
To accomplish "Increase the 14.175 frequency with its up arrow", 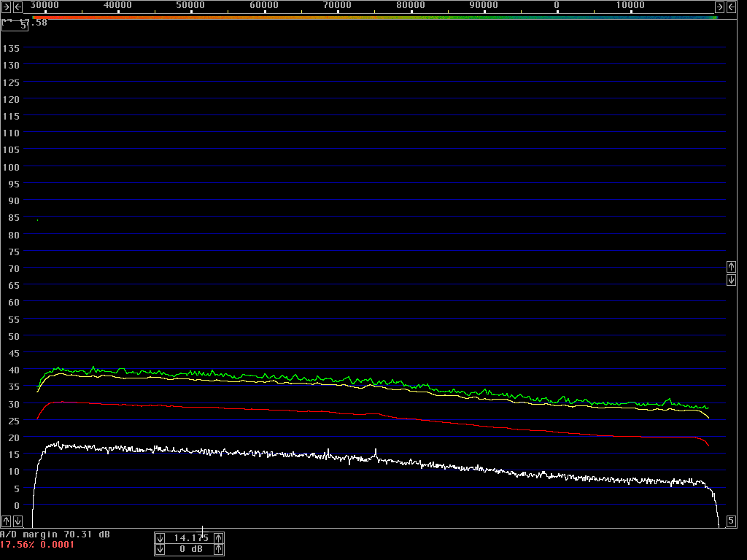I will point(219,538).
